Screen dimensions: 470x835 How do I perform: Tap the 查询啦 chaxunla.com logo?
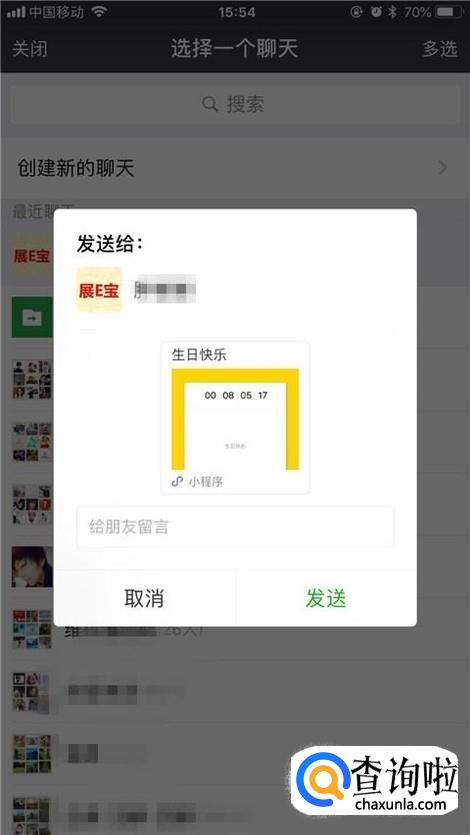[x=375, y=780]
